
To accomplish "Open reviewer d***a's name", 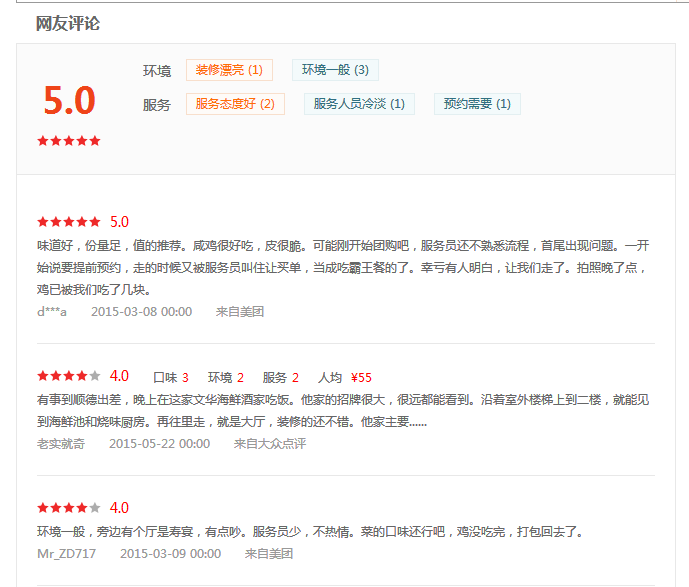I will point(52,312).
